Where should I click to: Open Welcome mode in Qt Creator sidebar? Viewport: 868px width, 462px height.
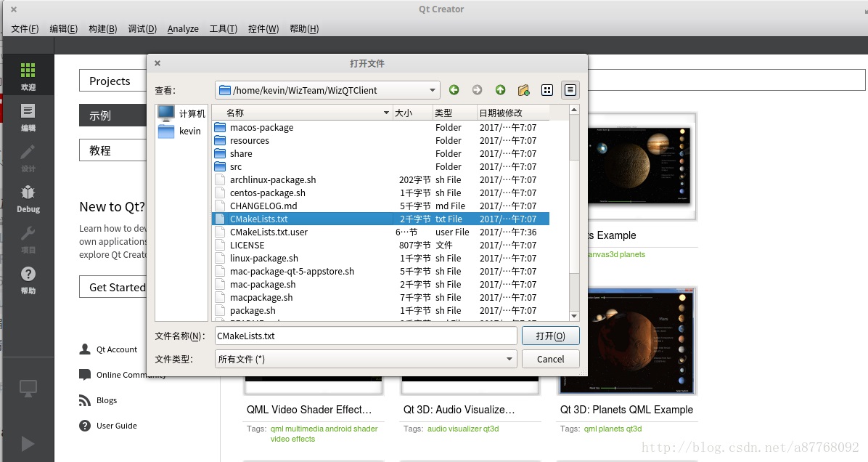(x=28, y=76)
